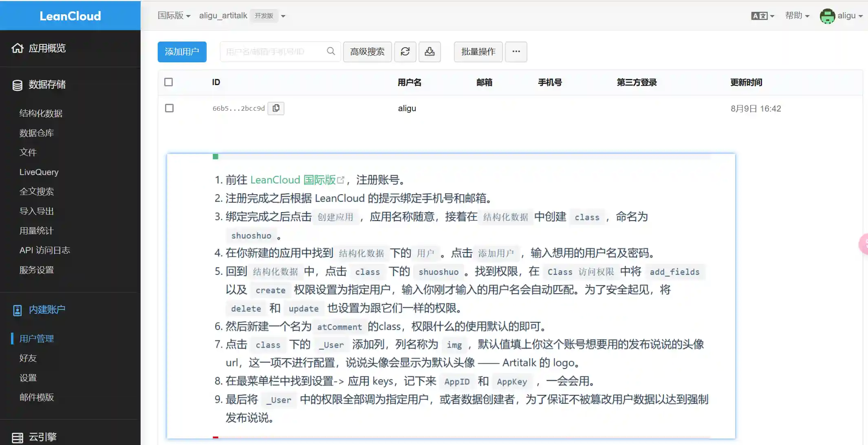Click the 内建账户 accounts icon in sidebar
This screenshot has width=868, height=445.
click(17, 310)
